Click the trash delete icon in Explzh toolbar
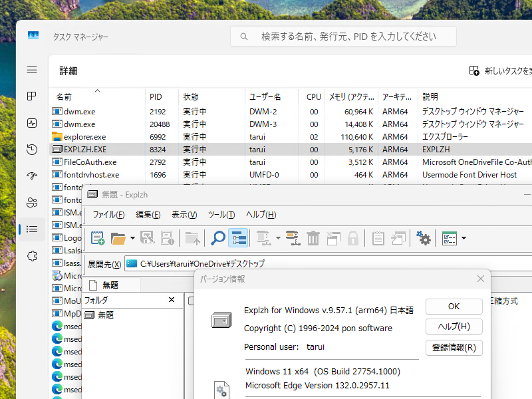 click(x=313, y=238)
